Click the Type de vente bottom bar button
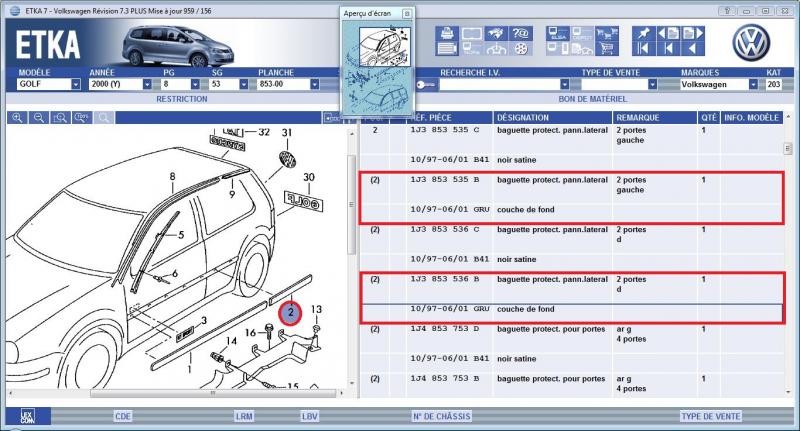Screen dimensions: 800x431 pyautogui.click(x=710, y=416)
